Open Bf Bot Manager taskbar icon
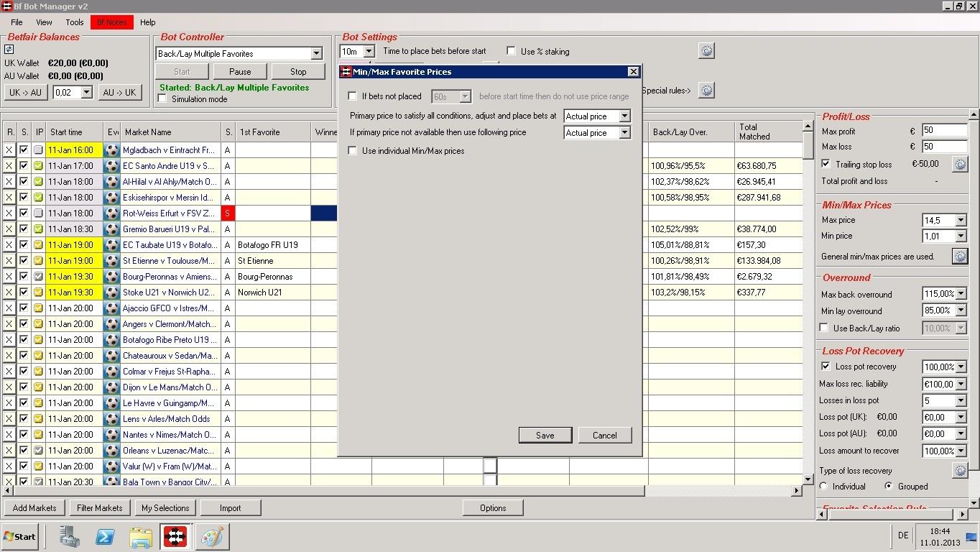 (x=175, y=536)
